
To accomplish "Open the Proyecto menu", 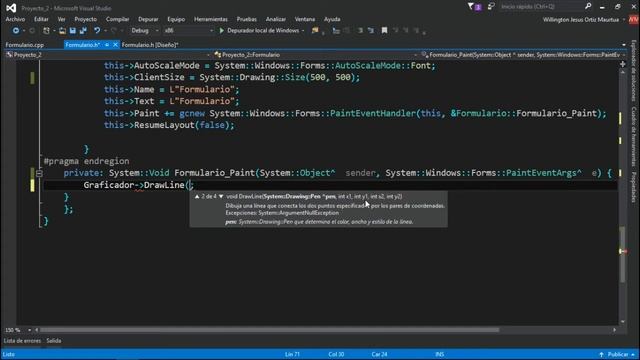I will (x=85, y=19).
